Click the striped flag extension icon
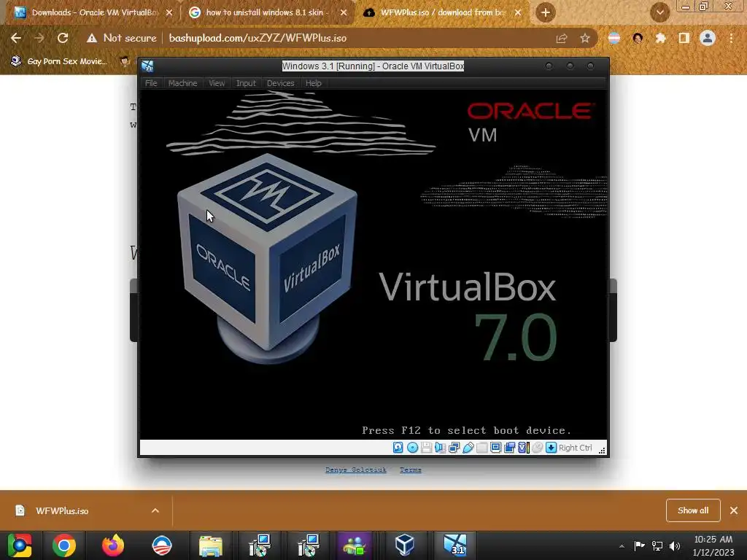The width and height of the screenshot is (747, 560). (x=614, y=38)
